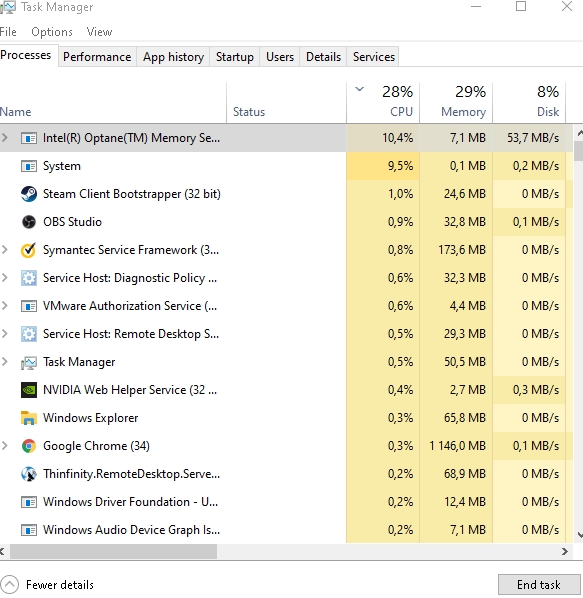The width and height of the screenshot is (583, 598).
Task: Open the Options menu
Action: [52, 32]
